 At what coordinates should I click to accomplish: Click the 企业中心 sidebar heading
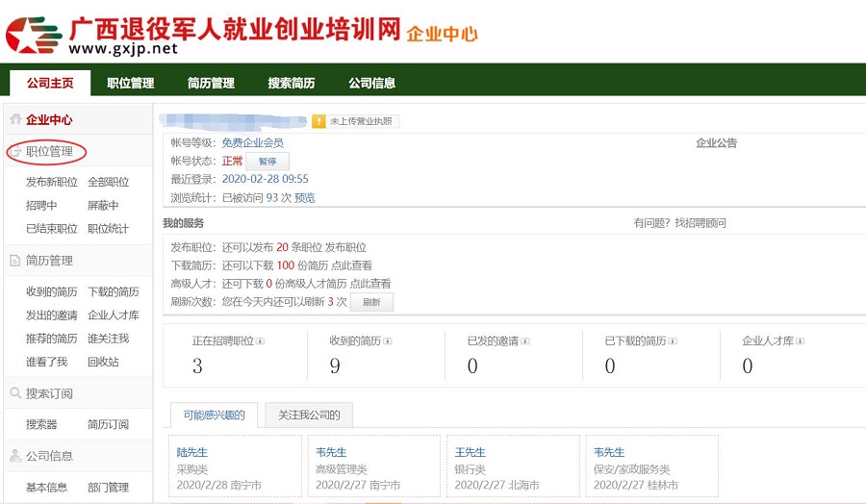[x=49, y=120]
